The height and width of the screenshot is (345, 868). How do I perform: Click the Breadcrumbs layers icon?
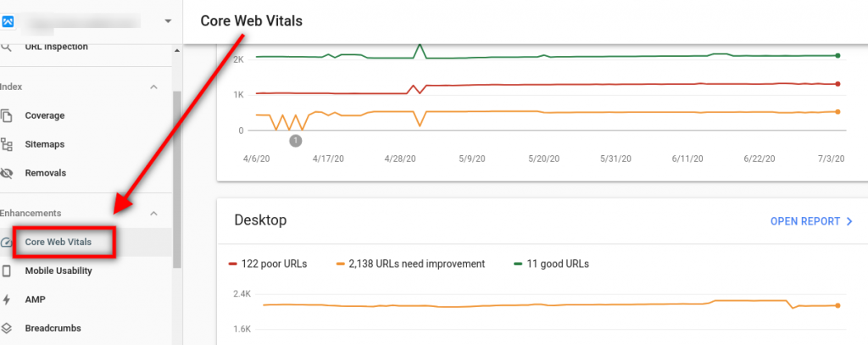tap(7, 328)
